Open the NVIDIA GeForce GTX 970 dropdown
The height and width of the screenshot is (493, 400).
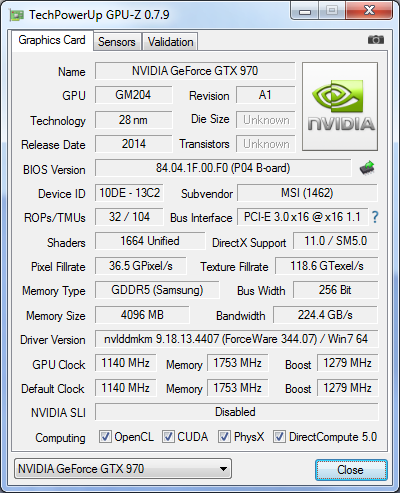123,469
